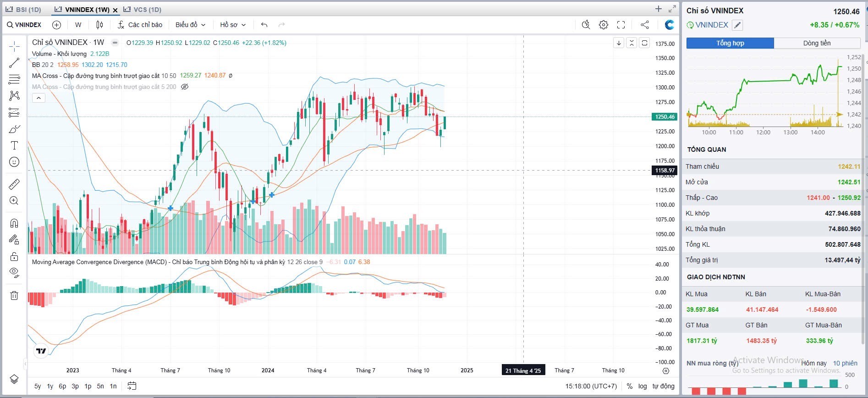Click the VNINDEX link in the right panel

(x=711, y=25)
